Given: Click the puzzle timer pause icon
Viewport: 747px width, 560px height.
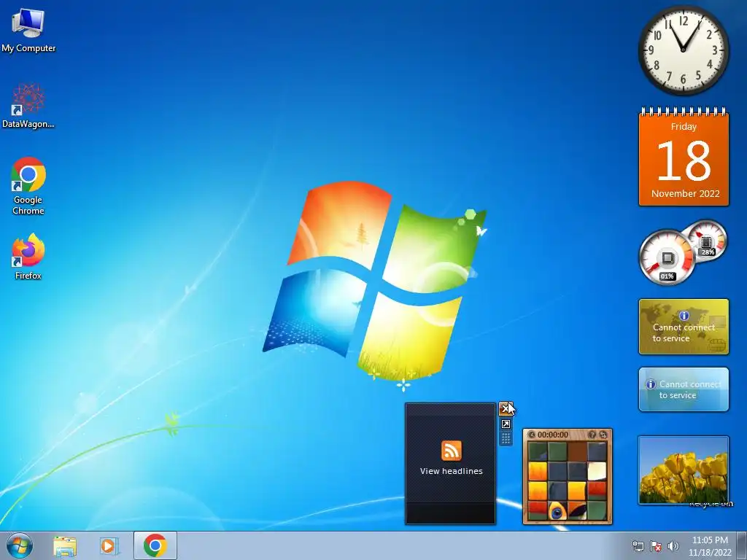Looking at the screenshot, I should pyautogui.click(x=532, y=435).
